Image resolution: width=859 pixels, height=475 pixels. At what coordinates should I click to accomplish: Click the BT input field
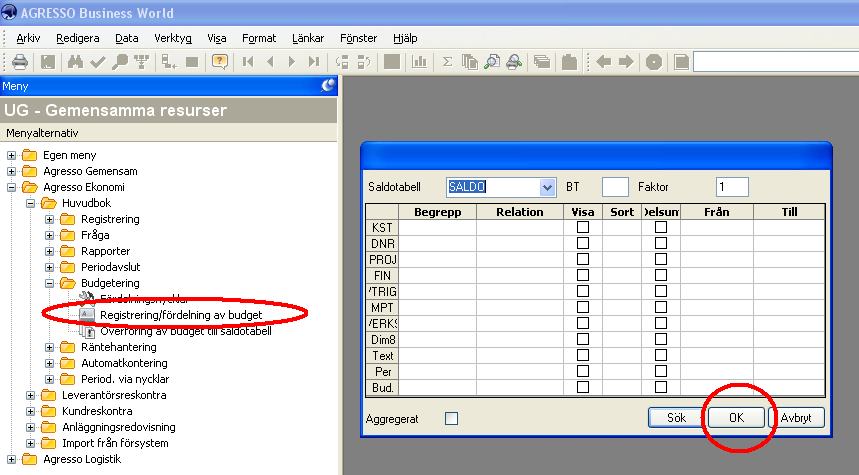615,187
